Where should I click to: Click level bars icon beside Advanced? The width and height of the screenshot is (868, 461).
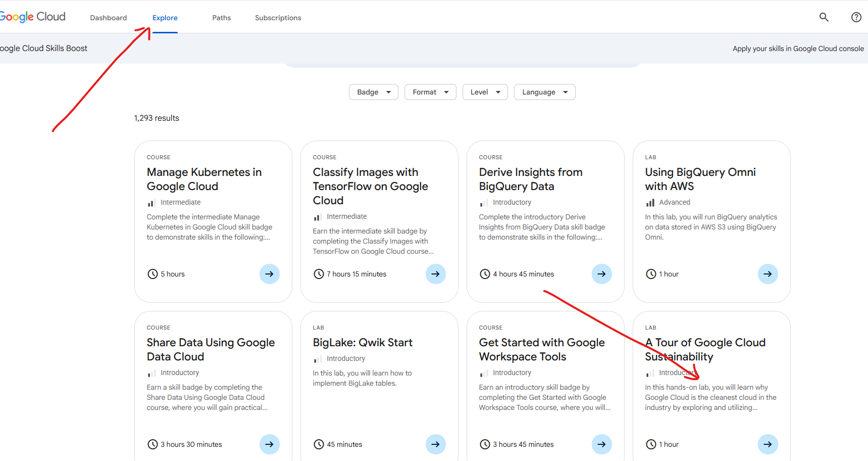pos(650,203)
